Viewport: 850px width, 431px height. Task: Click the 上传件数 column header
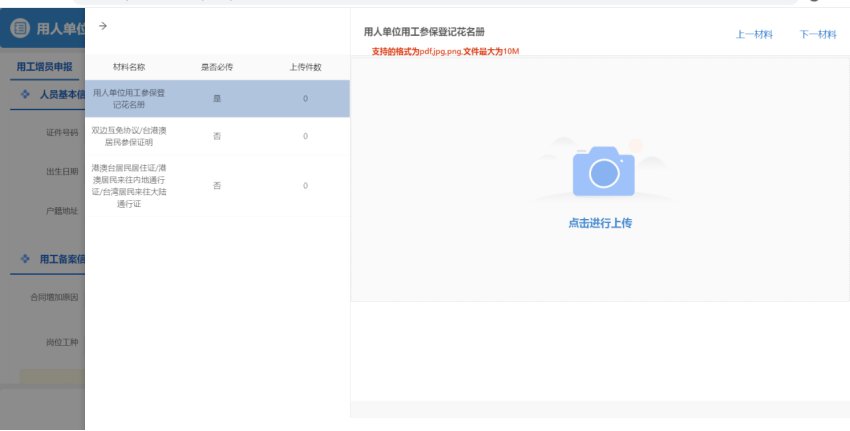pos(305,67)
